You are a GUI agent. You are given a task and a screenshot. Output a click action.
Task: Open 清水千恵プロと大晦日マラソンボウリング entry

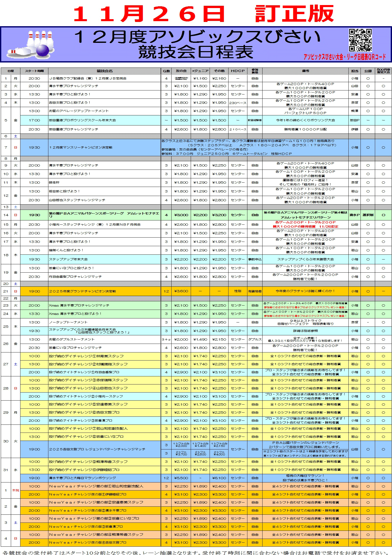click(82, 478)
